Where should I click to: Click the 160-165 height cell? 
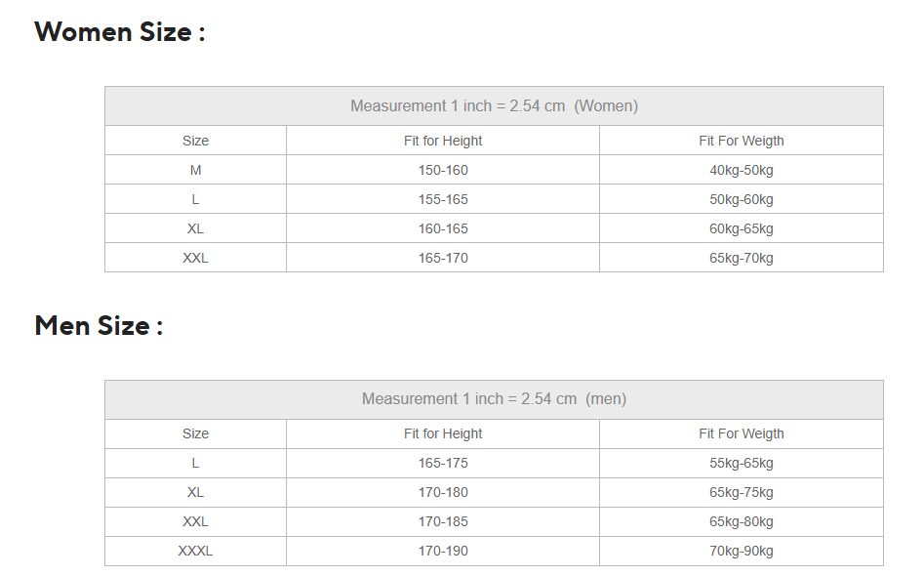pyautogui.click(x=443, y=228)
